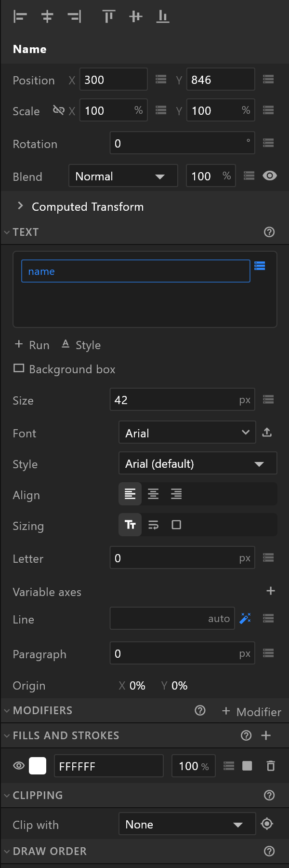Collapse the DRAW ORDER section
This screenshot has height=868, width=289.
7,852
